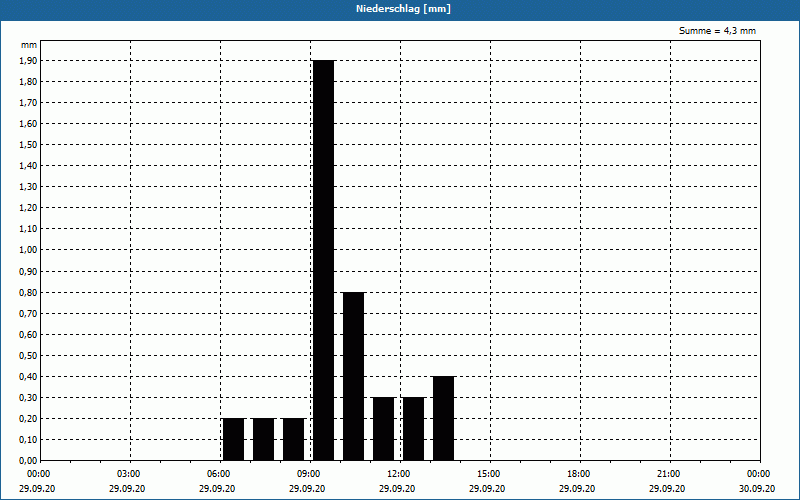
Task: Click the '12:00' time label on x-axis
Action: click(398, 474)
